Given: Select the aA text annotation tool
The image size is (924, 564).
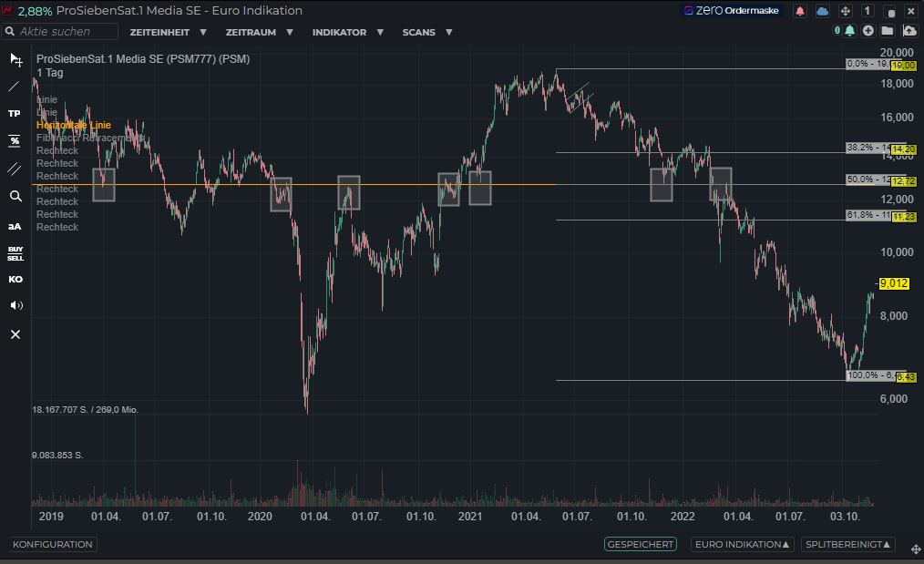Looking at the screenshot, I should point(15,226).
